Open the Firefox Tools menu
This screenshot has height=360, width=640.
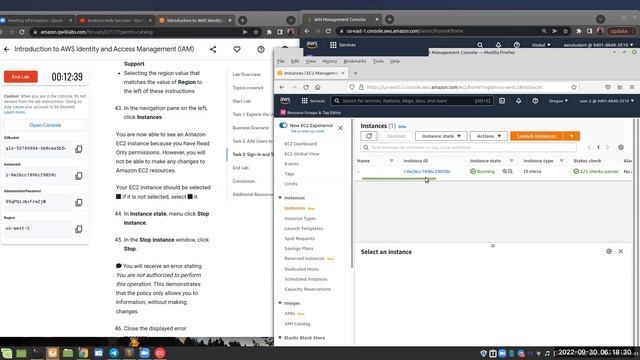[x=378, y=61]
